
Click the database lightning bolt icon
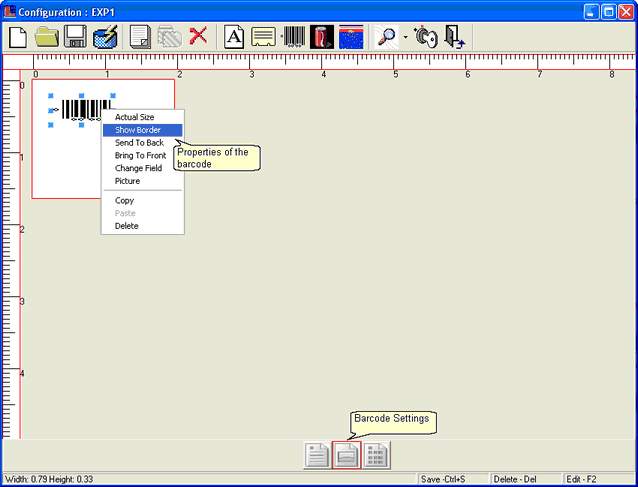click(105, 37)
